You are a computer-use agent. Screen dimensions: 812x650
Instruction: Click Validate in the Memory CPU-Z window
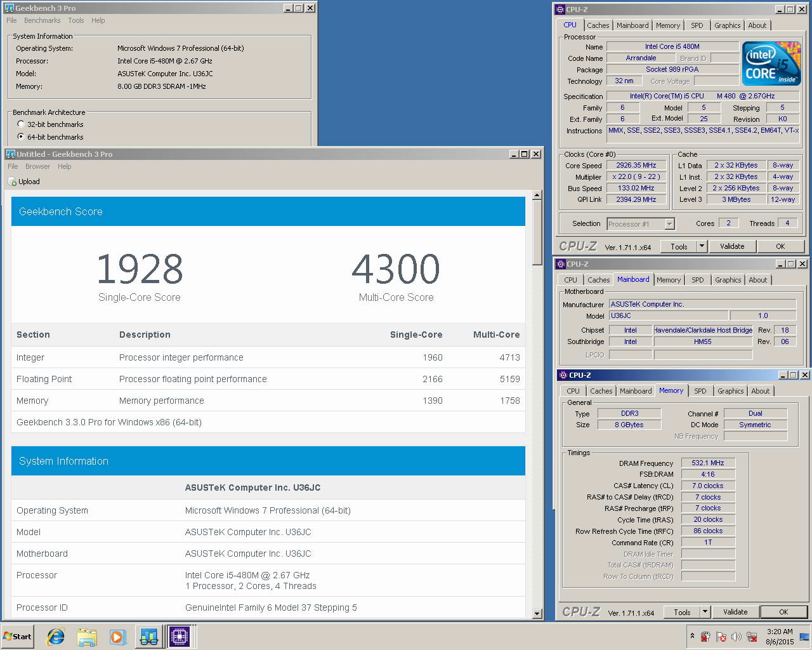(735, 612)
